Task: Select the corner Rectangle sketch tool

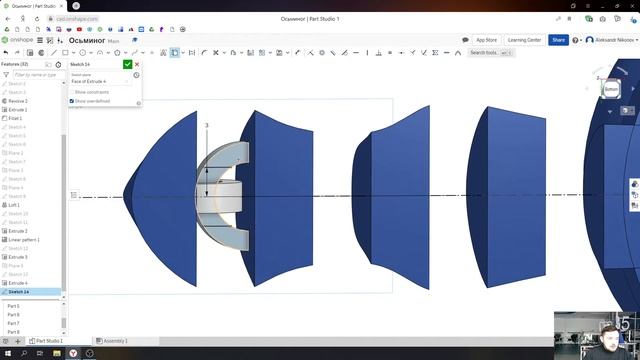Action: coord(65,53)
